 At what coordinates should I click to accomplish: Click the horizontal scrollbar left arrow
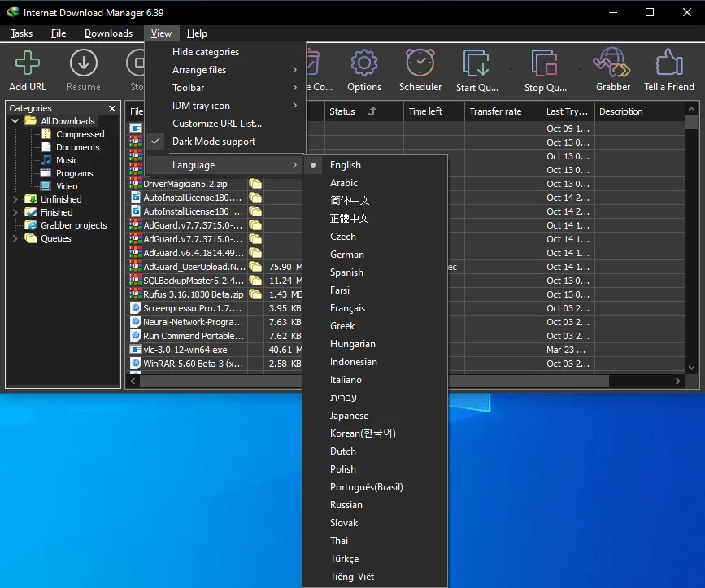point(133,381)
